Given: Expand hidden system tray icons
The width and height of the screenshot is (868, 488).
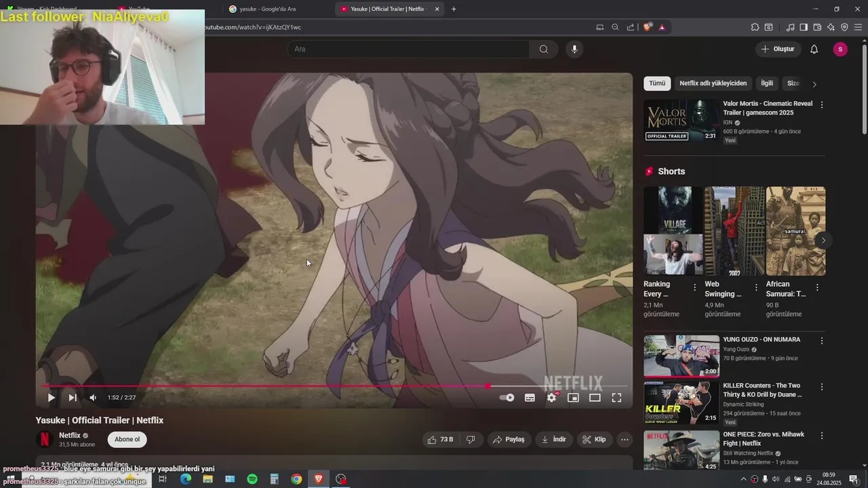Looking at the screenshot, I should 744,479.
